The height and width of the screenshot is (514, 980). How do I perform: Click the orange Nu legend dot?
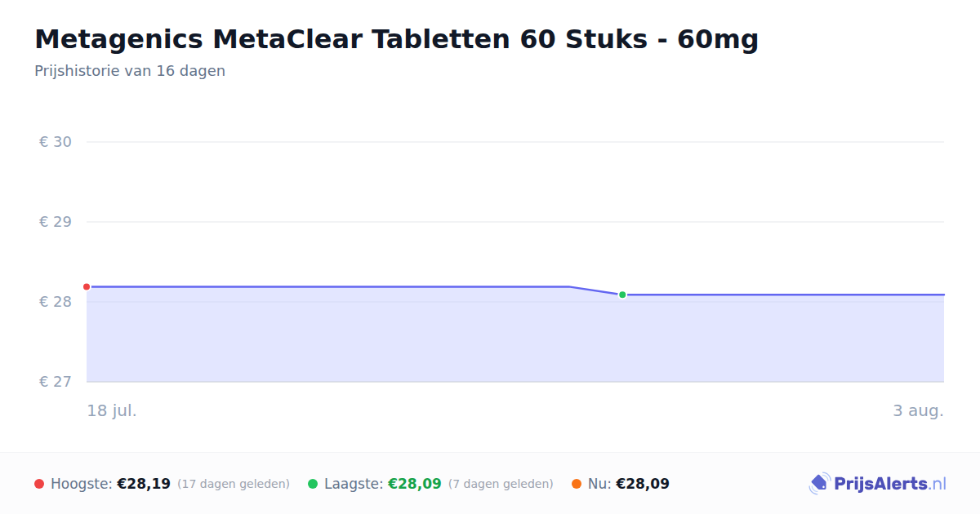coord(577,484)
